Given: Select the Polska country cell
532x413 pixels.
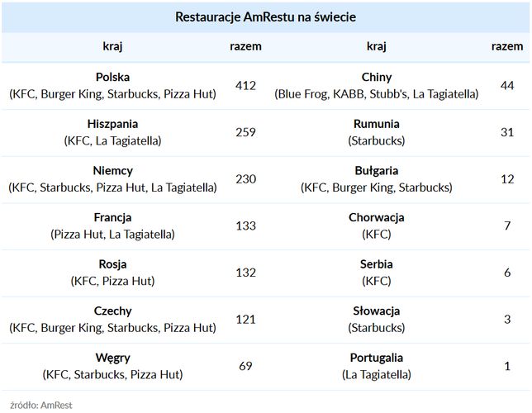Looking at the screenshot, I should (x=112, y=86).
